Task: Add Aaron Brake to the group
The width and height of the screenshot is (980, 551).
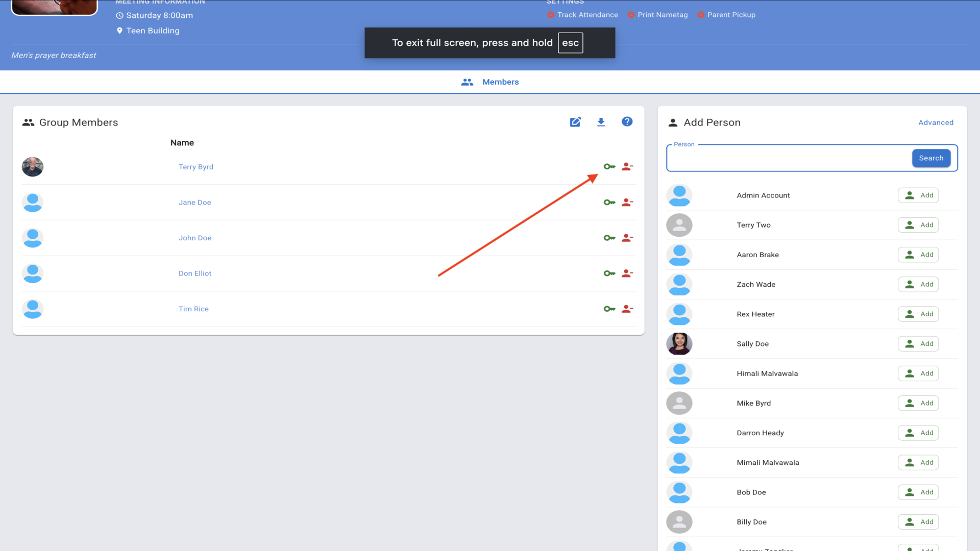Action: tap(918, 255)
